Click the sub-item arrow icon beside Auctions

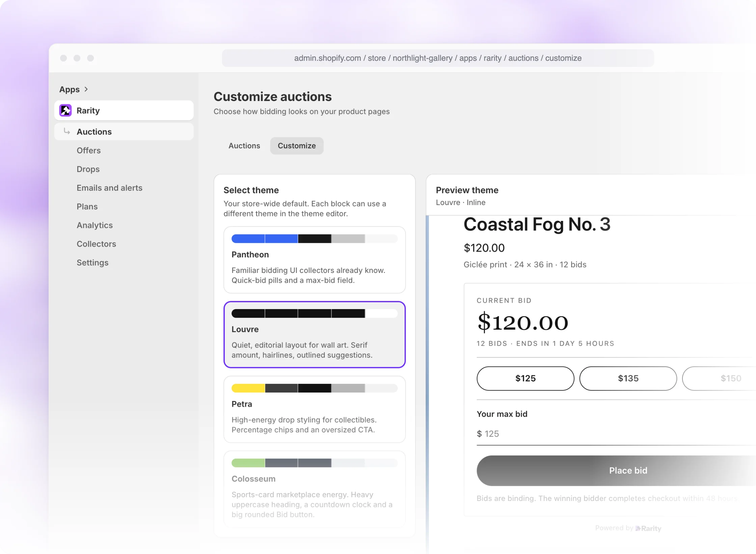coord(67,131)
